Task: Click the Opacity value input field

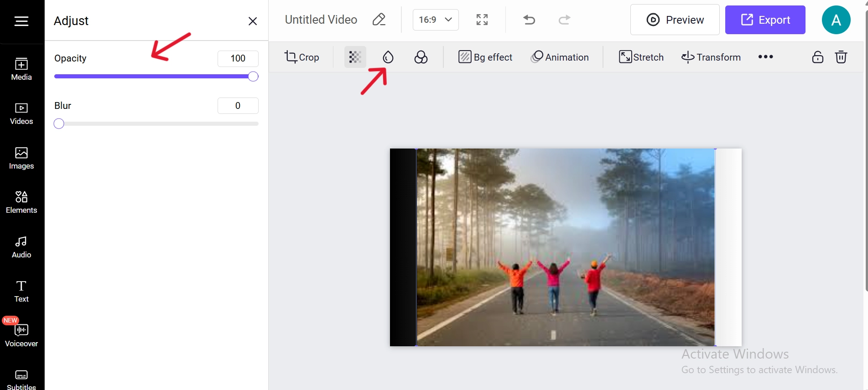Action: click(x=238, y=58)
